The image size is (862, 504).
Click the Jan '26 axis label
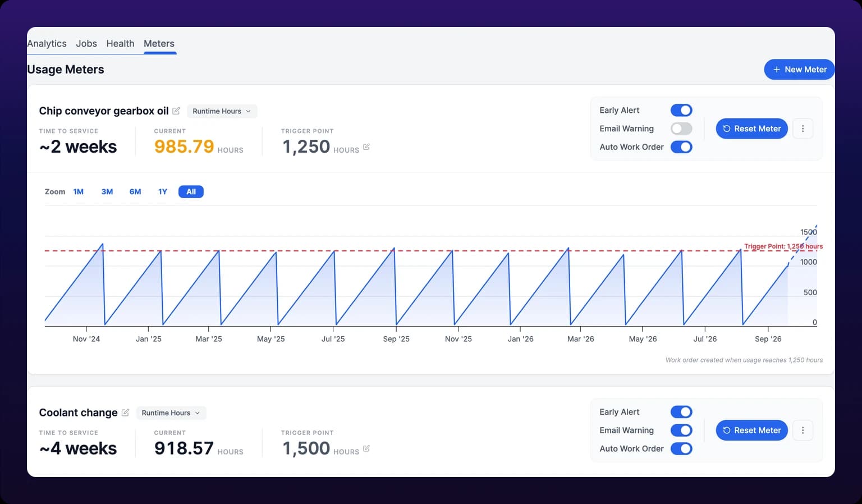tap(521, 339)
